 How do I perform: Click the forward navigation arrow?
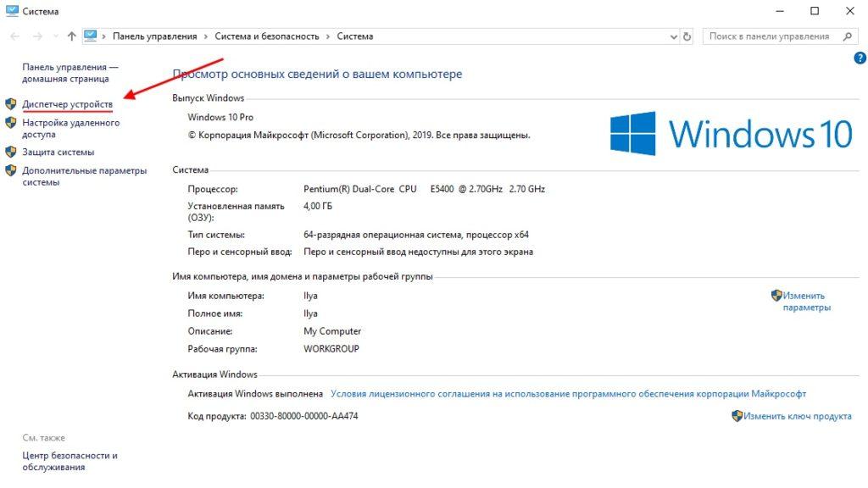point(37,36)
